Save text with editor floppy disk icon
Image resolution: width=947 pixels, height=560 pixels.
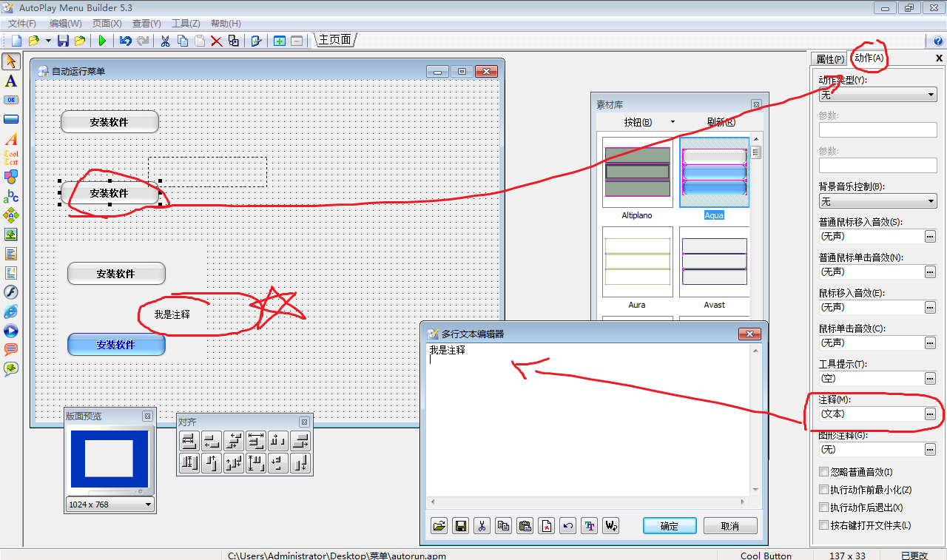tap(461, 526)
